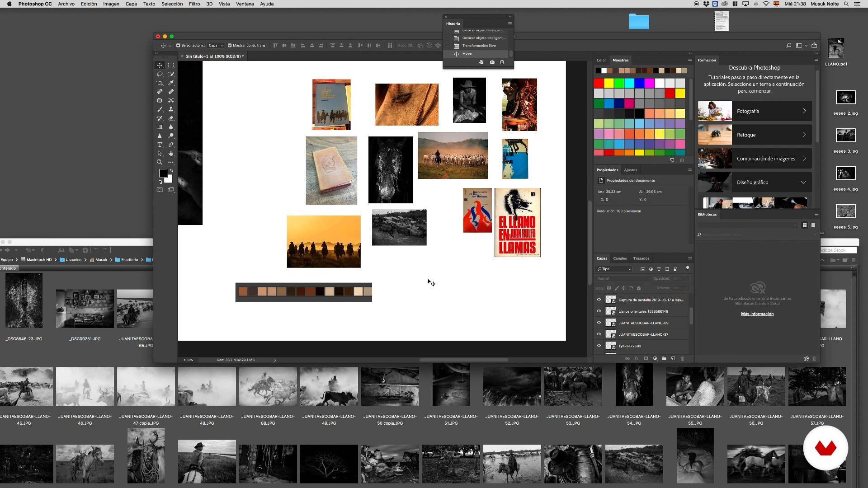Image resolution: width=868 pixels, height=488 pixels.
Task: Select the Move tool in the toolbox
Action: point(160,66)
